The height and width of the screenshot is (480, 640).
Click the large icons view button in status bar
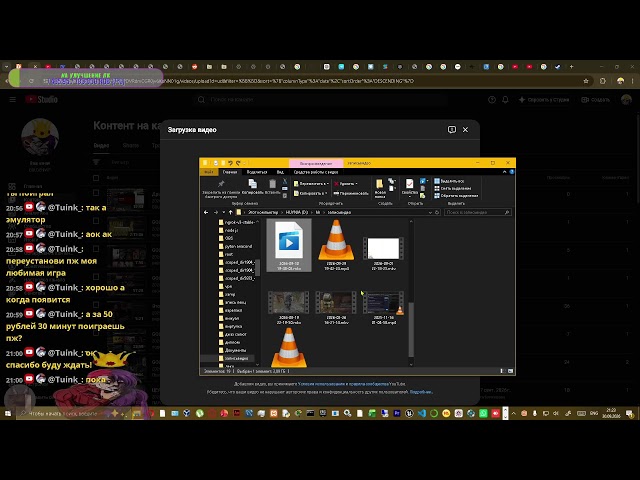pyautogui.click(x=510, y=371)
